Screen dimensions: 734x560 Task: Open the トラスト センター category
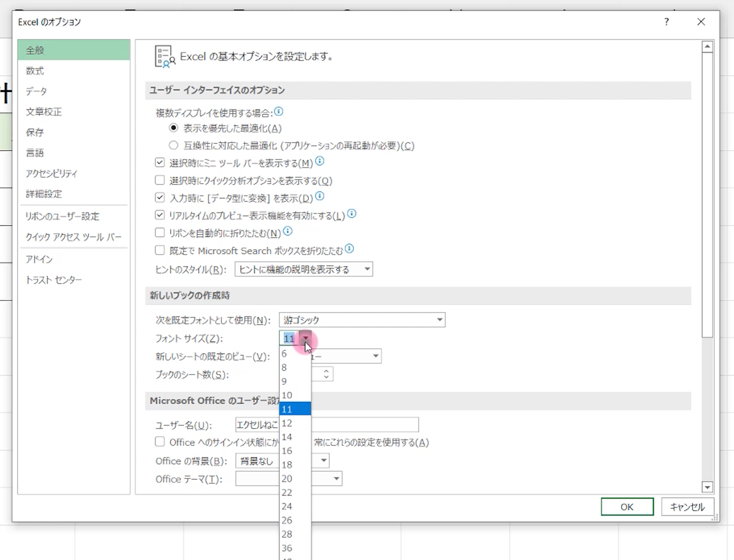coord(74,280)
